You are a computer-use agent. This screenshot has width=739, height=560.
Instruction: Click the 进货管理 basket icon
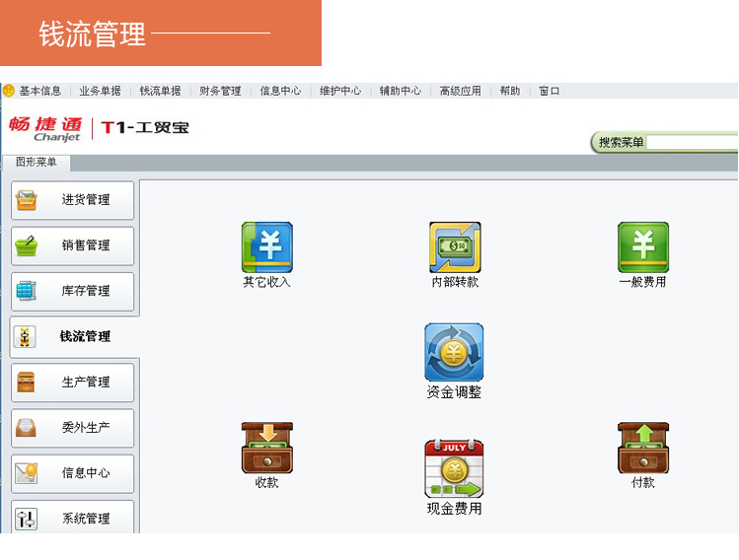pyautogui.click(x=26, y=200)
